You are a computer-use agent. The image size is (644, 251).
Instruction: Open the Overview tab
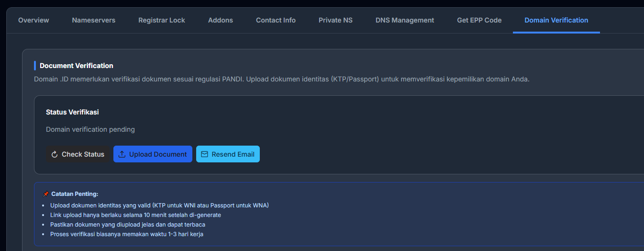coord(33,20)
